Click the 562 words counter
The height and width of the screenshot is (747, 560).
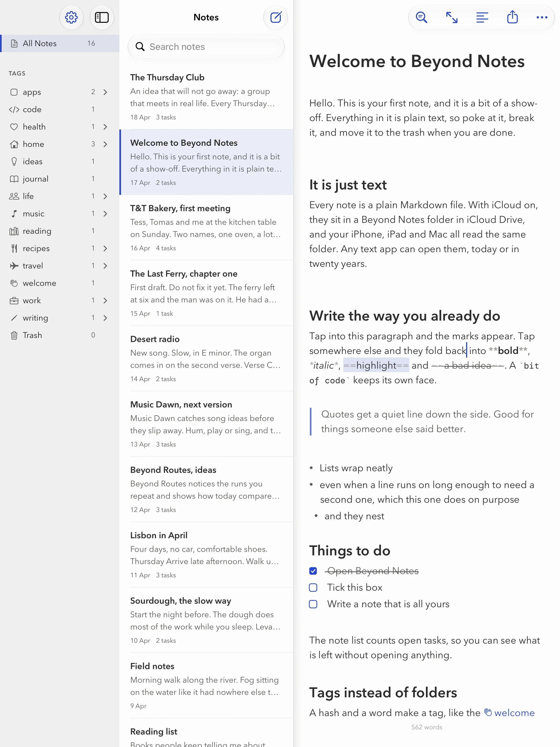(x=427, y=728)
